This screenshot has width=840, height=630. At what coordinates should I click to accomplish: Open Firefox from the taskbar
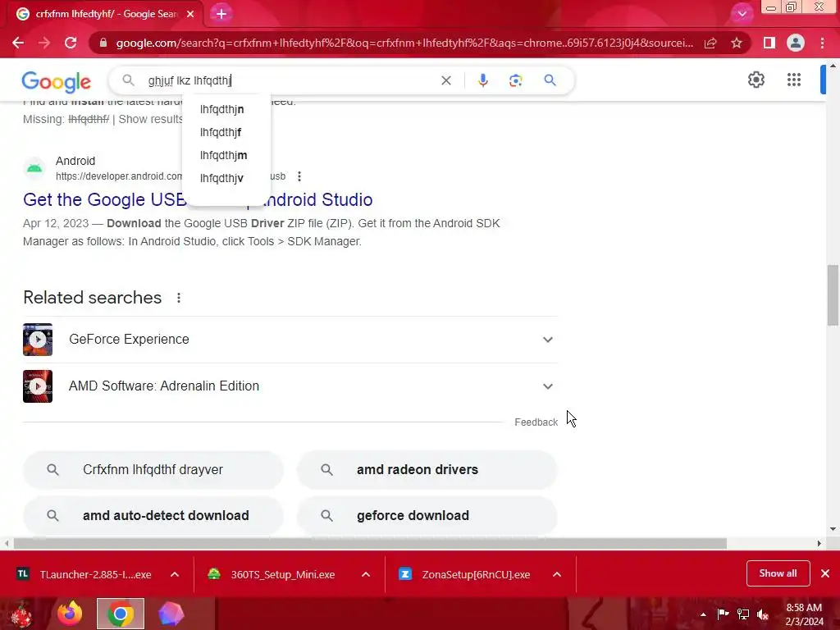70,614
